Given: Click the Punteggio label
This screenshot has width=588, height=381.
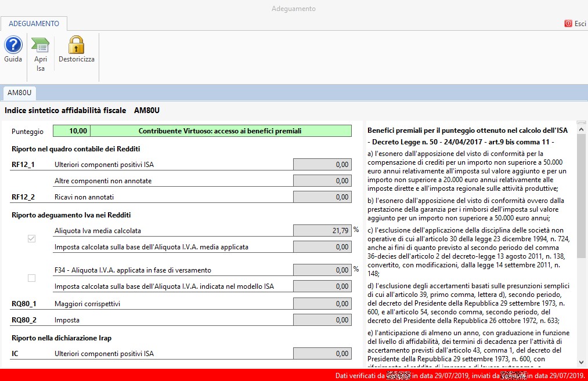Looking at the screenshot, I should [x=27, y=132].
